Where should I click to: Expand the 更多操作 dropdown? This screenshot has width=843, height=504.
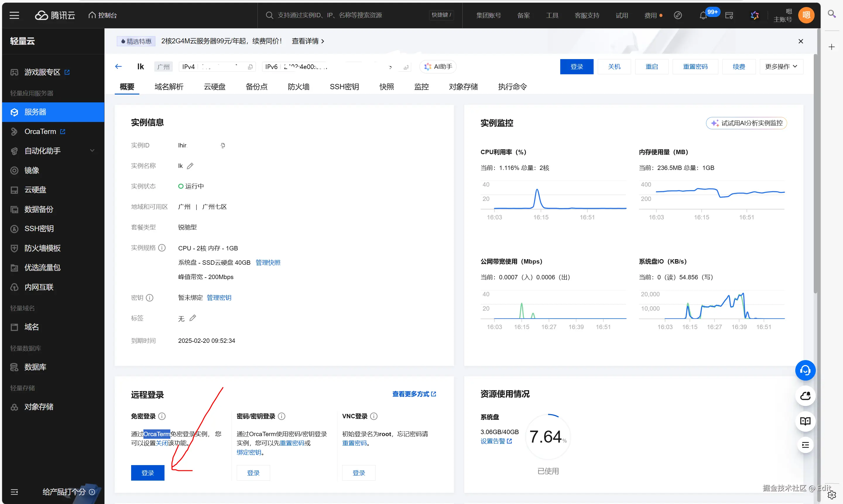coord(781,67)
